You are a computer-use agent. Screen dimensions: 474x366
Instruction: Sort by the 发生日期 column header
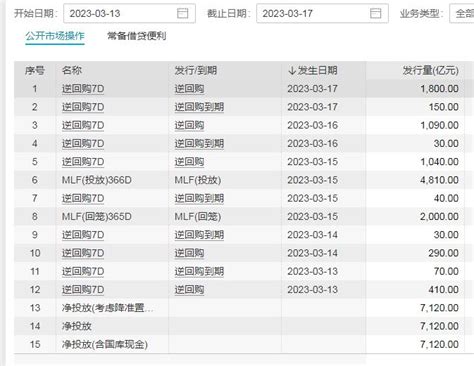[x=313, y=70]
